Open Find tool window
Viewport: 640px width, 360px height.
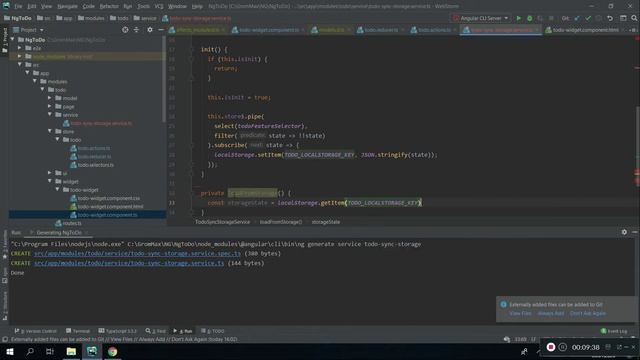click(x=156, y=331)
